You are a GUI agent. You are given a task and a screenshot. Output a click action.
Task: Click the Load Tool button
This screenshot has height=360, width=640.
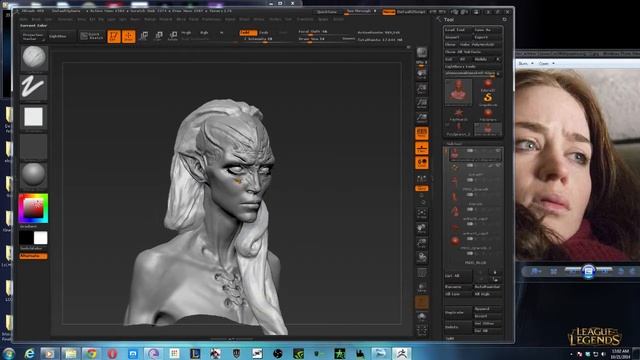458,30
